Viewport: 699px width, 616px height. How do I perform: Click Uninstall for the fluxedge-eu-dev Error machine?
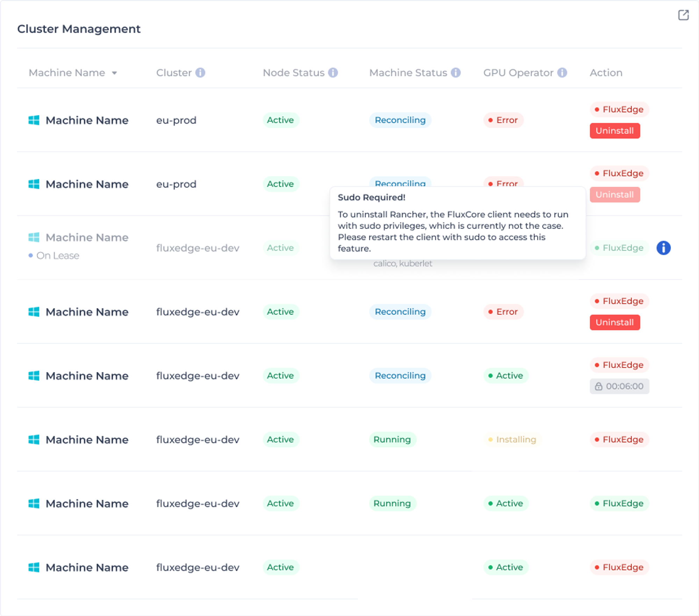[615, 322]
